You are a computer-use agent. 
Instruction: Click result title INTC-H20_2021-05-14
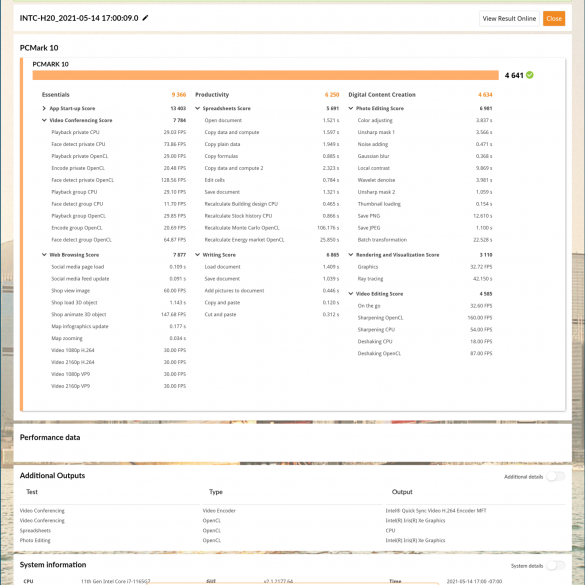[x=79, y=18]
